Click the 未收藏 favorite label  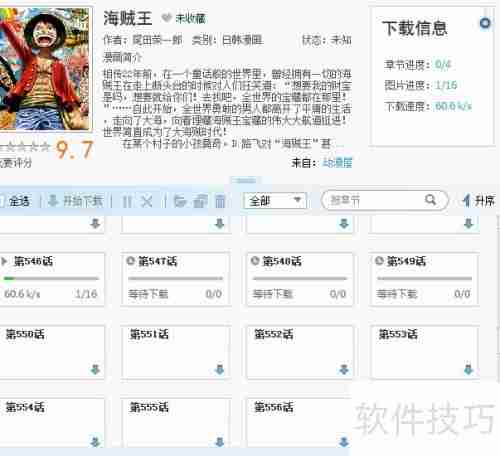tap(190, 19)
